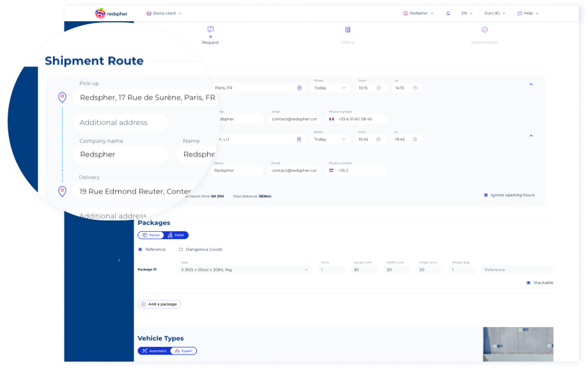Click the Pick-up location pin icon
This screenshot has width=588, height=368.
point(62,98)
